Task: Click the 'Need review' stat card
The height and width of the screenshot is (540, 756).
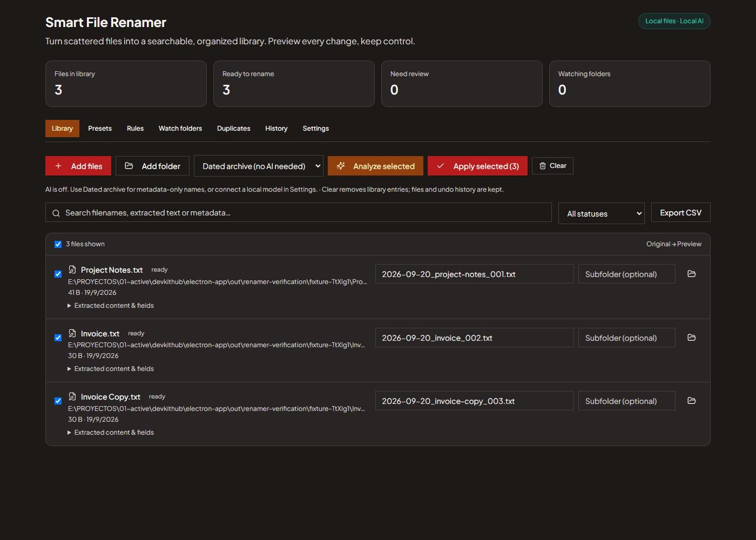Action: 462,84
